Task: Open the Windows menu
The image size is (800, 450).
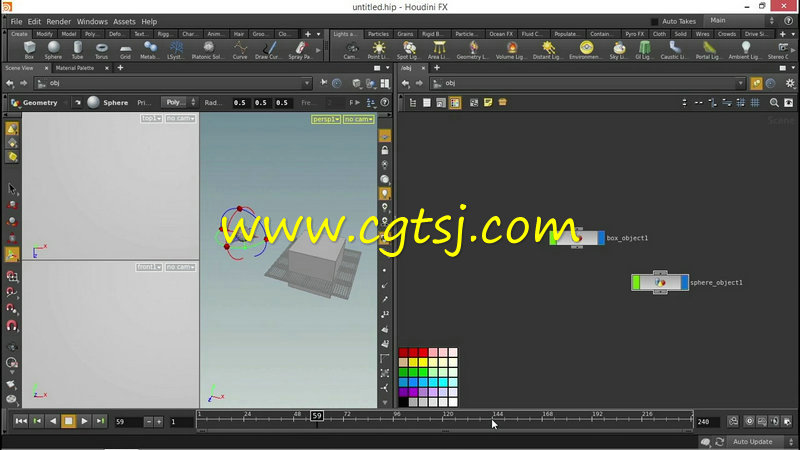Action: (x=92, y=21)
